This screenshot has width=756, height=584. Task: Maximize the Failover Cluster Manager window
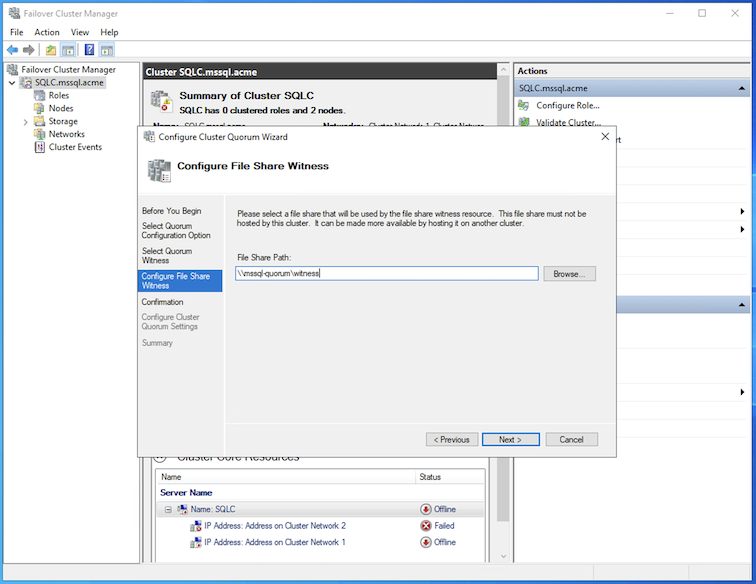click(x=702, y=13)
